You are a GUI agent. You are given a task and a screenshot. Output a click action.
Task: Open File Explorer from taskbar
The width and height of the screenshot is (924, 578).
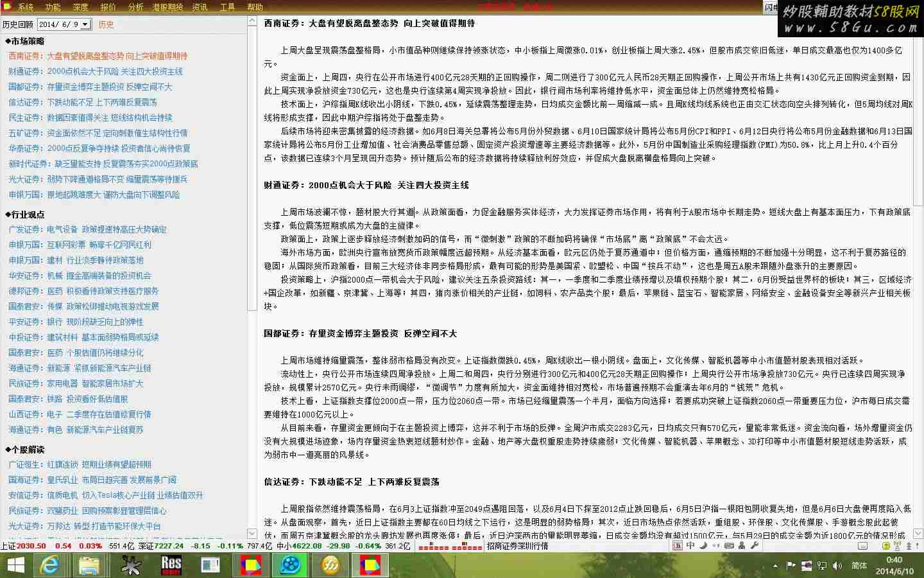click(x=89, y=565)
